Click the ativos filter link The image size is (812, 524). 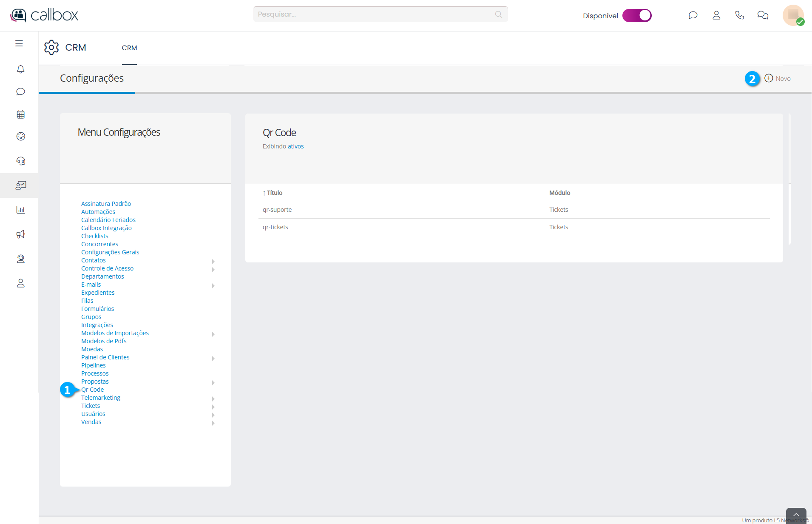(295, 146)
